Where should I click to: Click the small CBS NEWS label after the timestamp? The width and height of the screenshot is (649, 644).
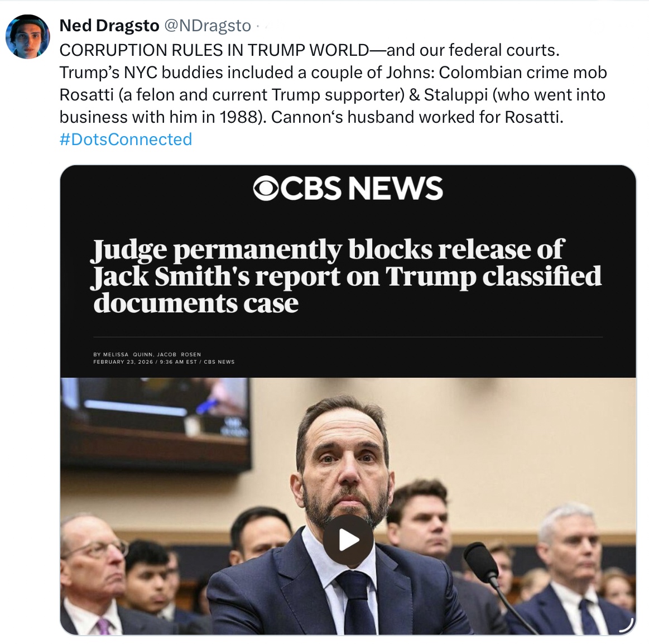click(x=219, y=362)
